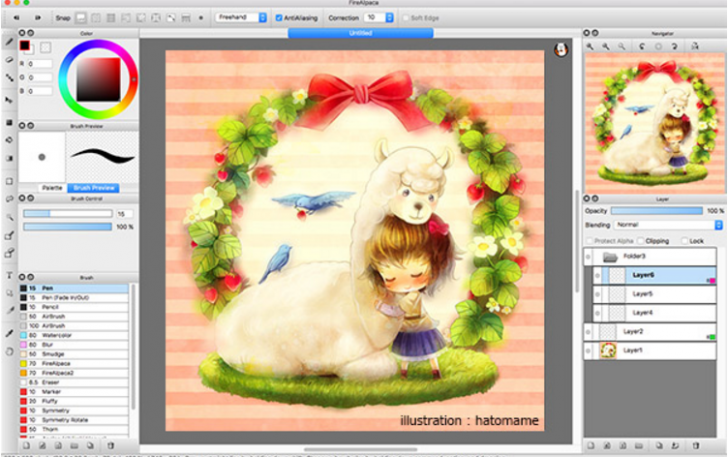
Task: Turn off the Snap Off icon
Action: tap(81, 18)
